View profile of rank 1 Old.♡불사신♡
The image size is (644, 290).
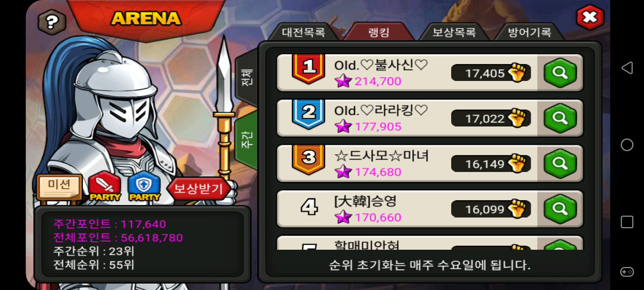pos(560,73)
